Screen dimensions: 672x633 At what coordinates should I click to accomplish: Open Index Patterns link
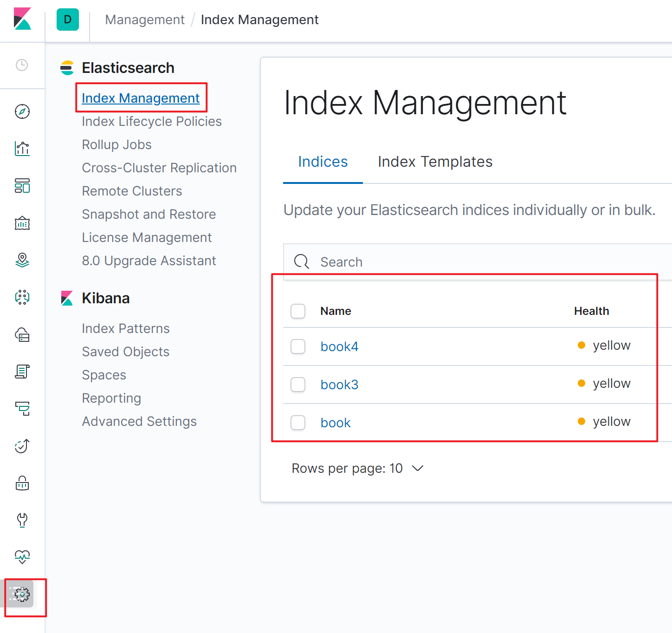[x=126, y=328]
